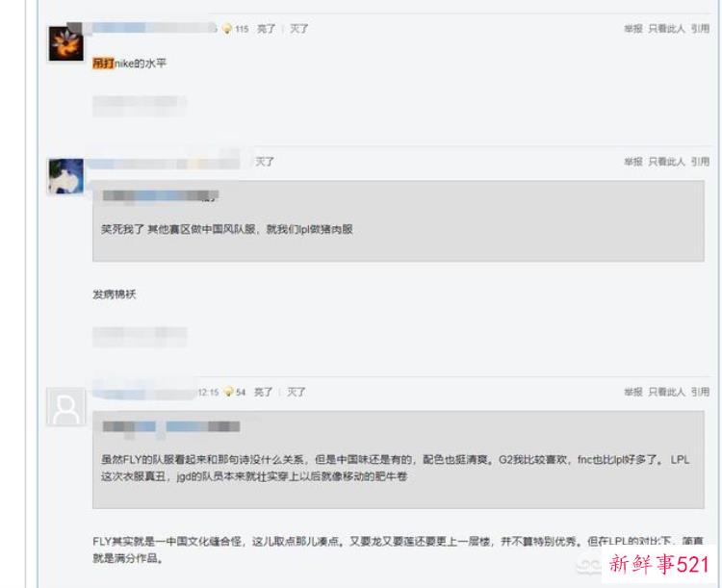Quote the second comment with 引用
The image size is (722, 588).
pos(700,162)
